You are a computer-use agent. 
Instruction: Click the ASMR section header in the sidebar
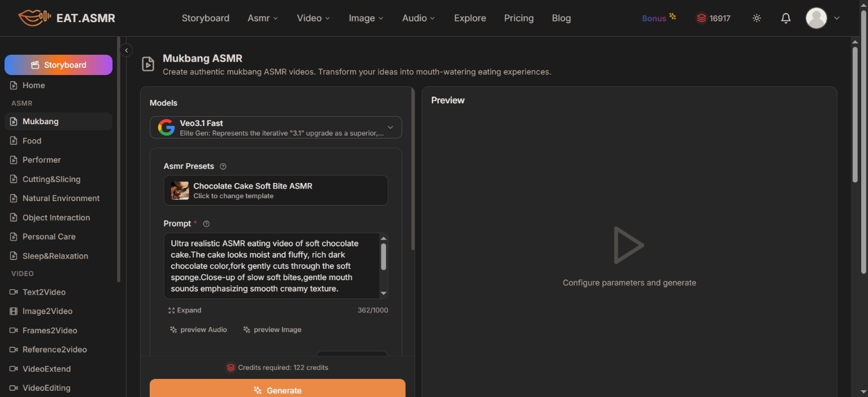22,103
